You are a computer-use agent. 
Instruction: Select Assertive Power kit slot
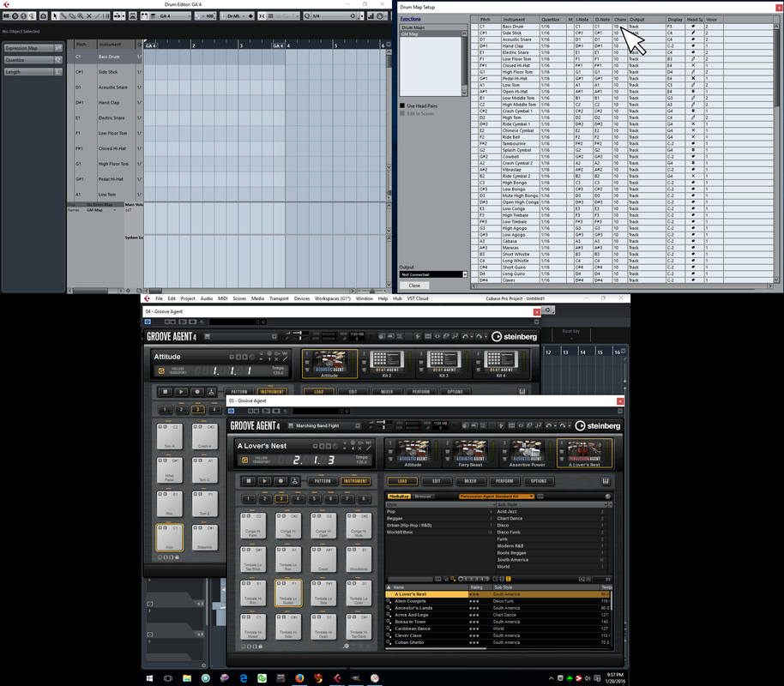pos(527,453)
